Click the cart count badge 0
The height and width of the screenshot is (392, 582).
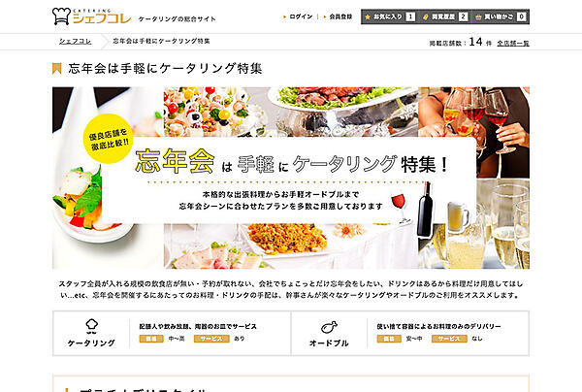[522, 16]
